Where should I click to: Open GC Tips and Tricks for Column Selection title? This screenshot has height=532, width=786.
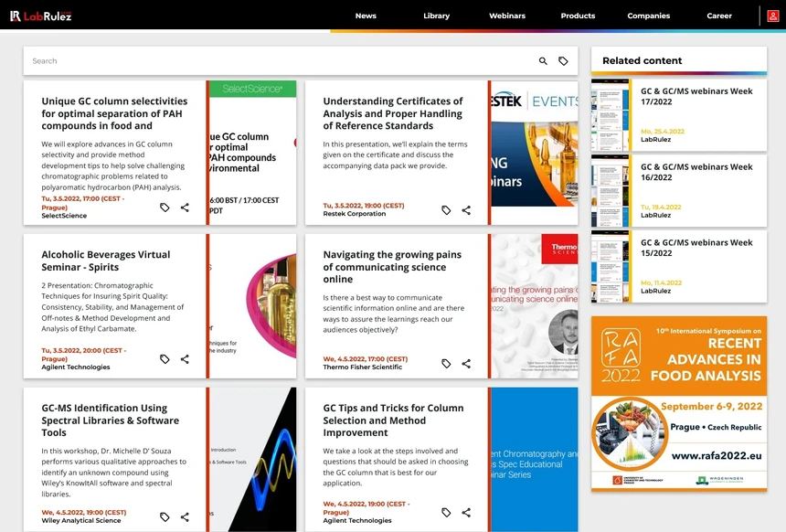394,420
